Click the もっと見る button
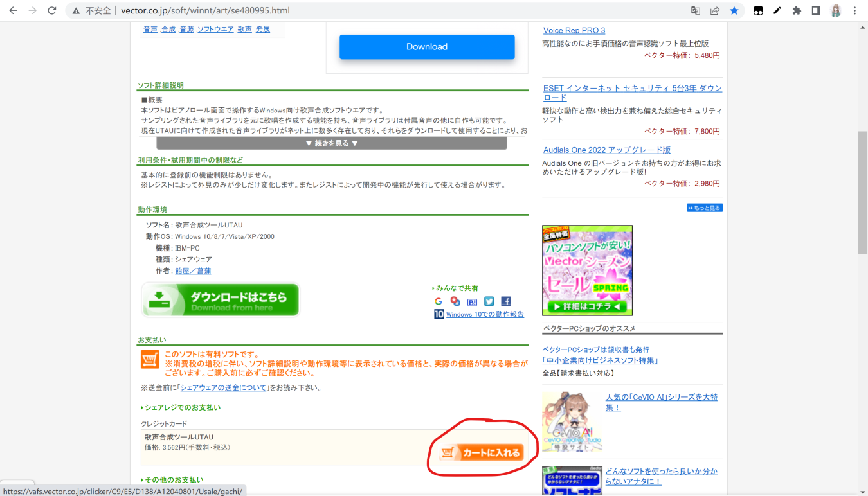This screenshot has width=868, height=496. pyautogui.click(x=705, y=208)
